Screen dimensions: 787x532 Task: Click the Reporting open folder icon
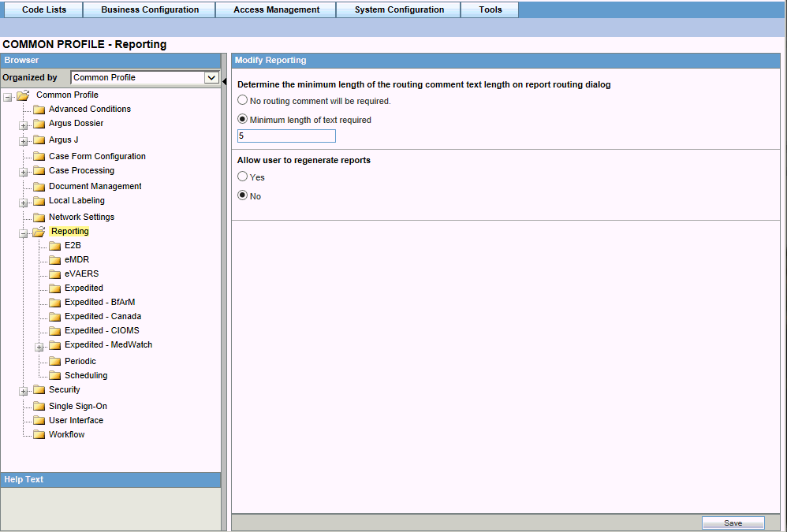(x=39, y=232)
